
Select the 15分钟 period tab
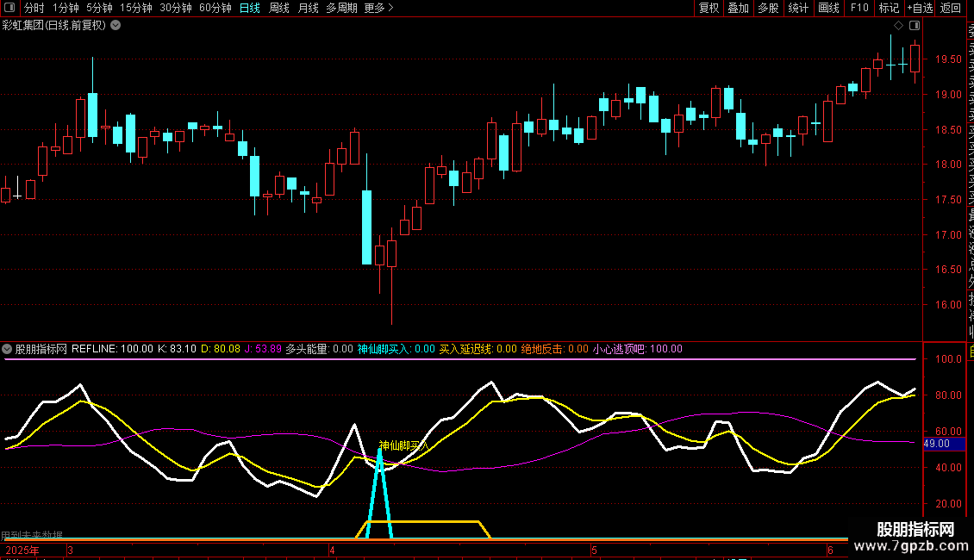(x=135, y=8)
